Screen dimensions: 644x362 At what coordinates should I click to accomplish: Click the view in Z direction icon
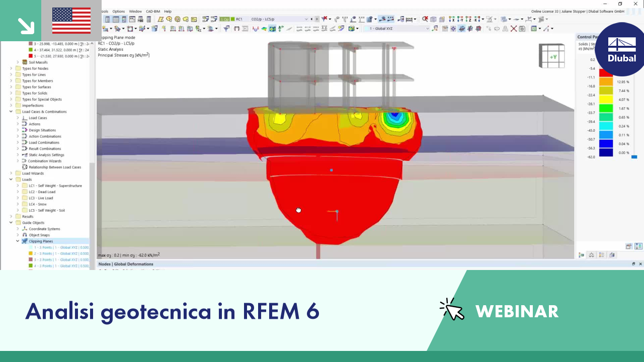pyautogui.click(x=468, y=19)
